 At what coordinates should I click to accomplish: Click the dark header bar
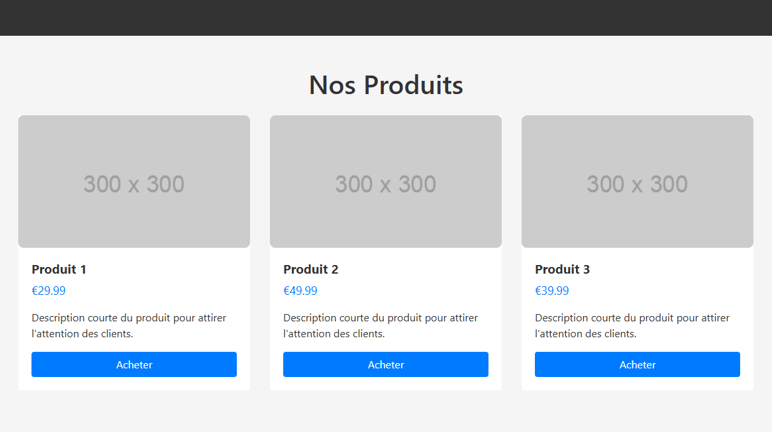pos(386,18)
